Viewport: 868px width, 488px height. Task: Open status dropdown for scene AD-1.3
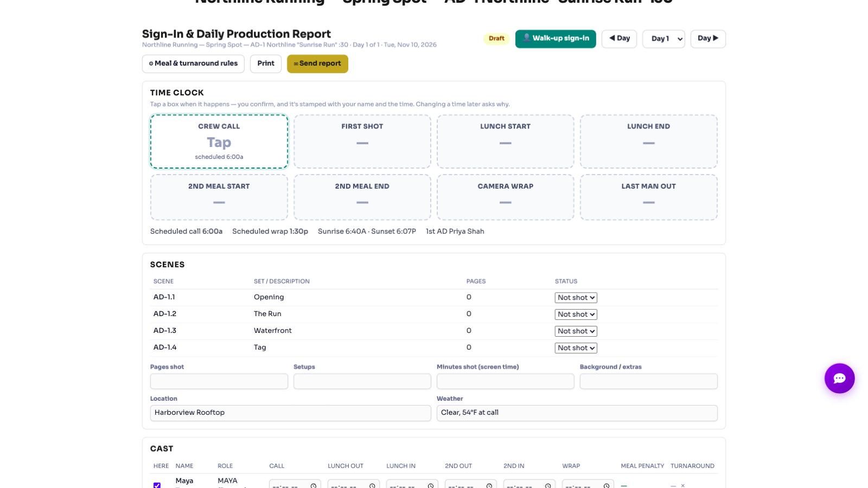tap(576, 331)
